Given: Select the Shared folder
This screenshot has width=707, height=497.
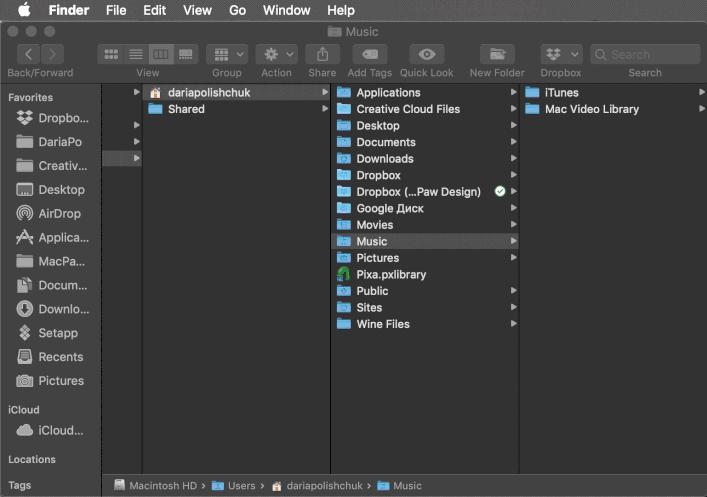Looking at the screenshot, I should coord(236,109).
